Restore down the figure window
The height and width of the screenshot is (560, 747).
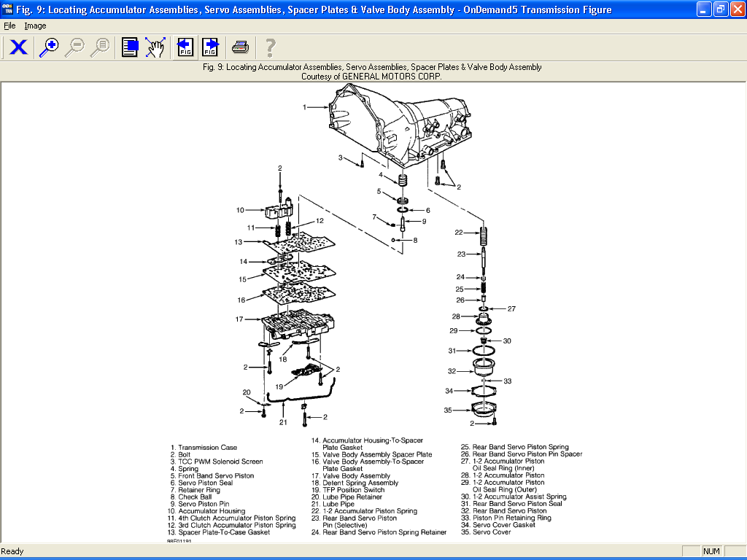(721, 9)
